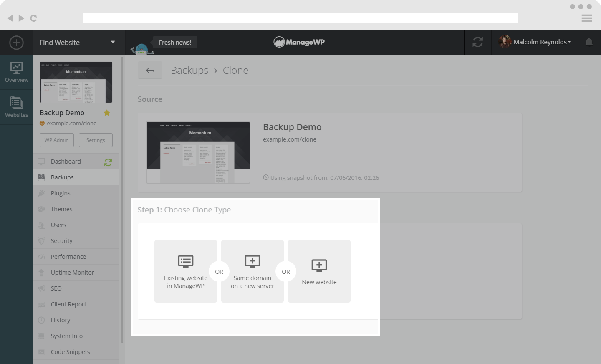Image resolution: width=601 pixels, height=364 pixels.
Task: Click the Backups breadcrumb
Action: [189, 70]
